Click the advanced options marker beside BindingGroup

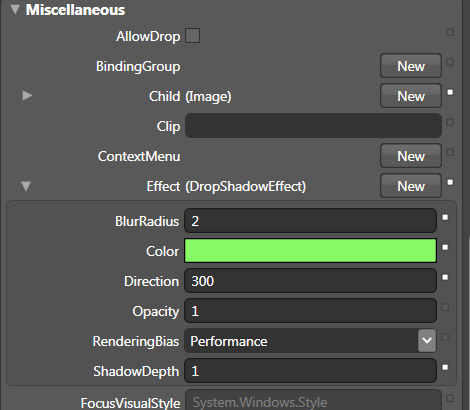pos(450,62)
